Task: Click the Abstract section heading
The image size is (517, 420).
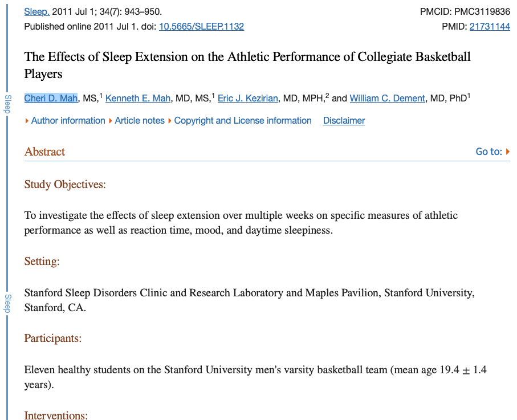Action: click(45, 152)
